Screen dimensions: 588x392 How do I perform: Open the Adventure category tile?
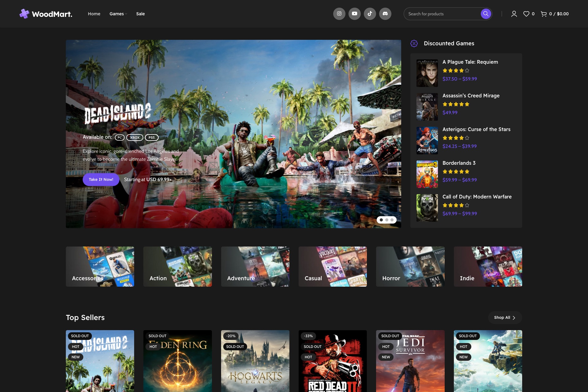click(255, 266)
